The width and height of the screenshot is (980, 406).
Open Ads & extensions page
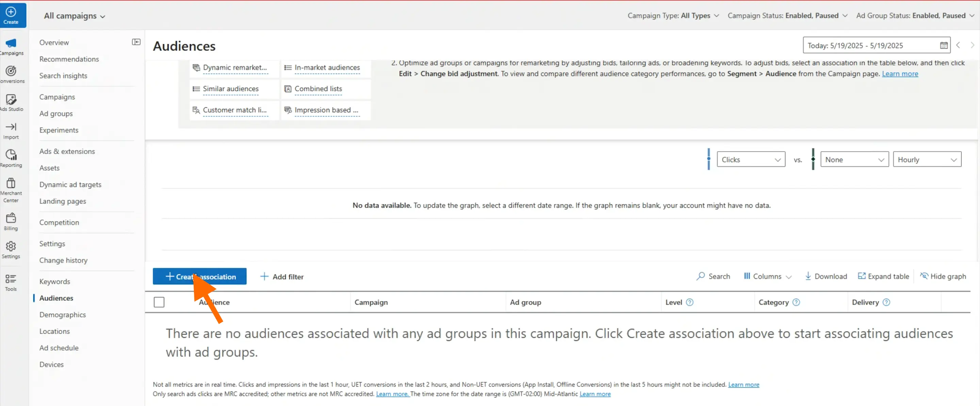[x=67, y=151]
